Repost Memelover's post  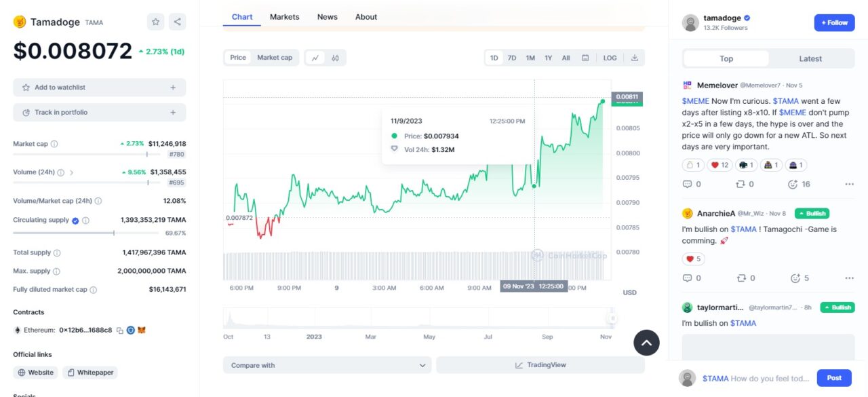pos(741,184)
